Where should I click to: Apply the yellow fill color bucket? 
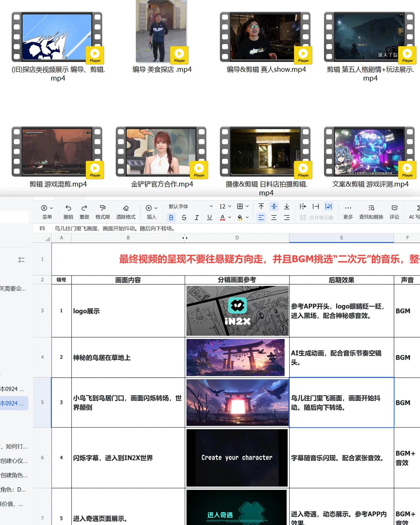(x=240, y=218)
